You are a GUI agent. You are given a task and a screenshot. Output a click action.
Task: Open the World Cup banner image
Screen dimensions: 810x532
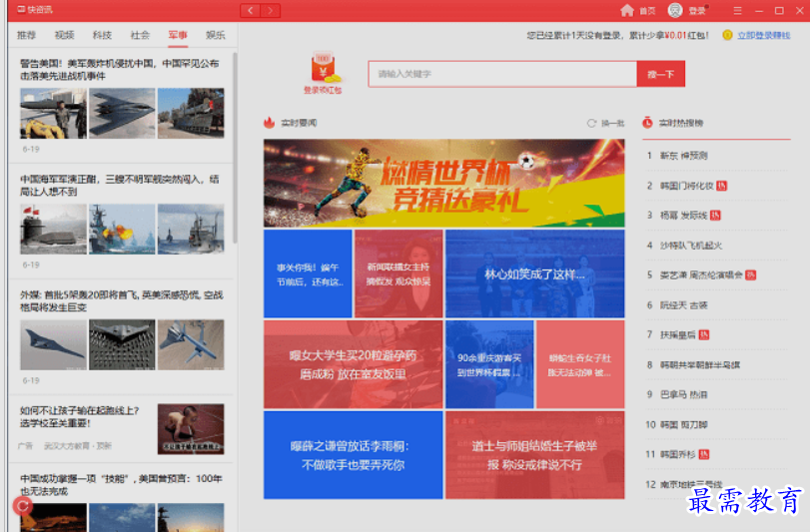point(443,182)
